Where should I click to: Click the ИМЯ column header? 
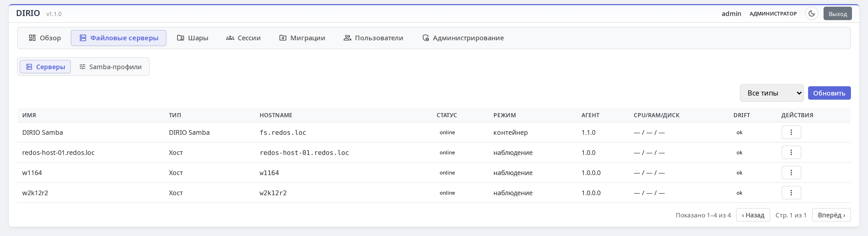29,115
